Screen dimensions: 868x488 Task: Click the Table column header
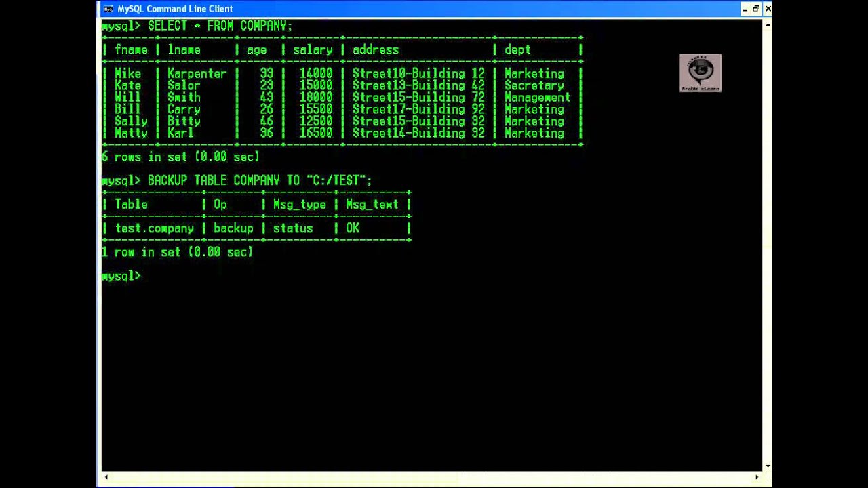(x=131, y=204)
